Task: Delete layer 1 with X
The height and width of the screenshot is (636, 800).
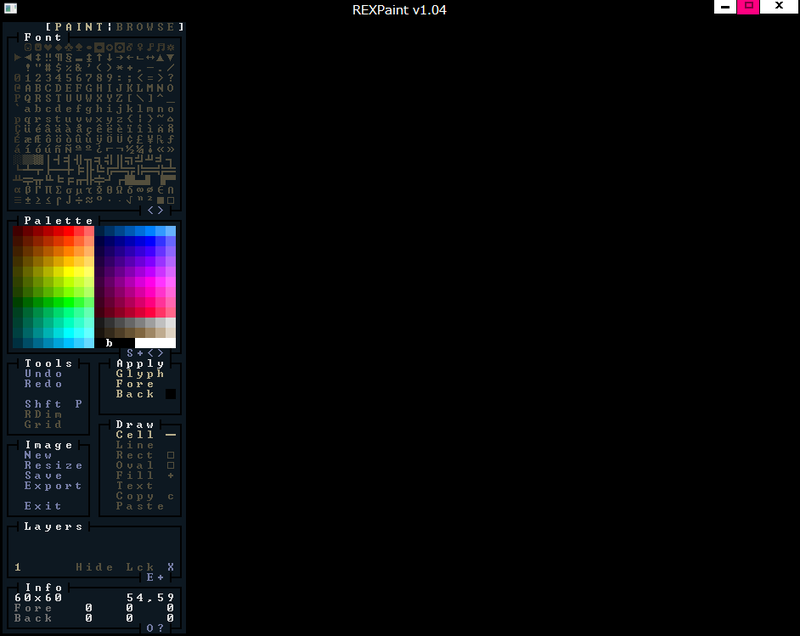Action: [170, 567]
